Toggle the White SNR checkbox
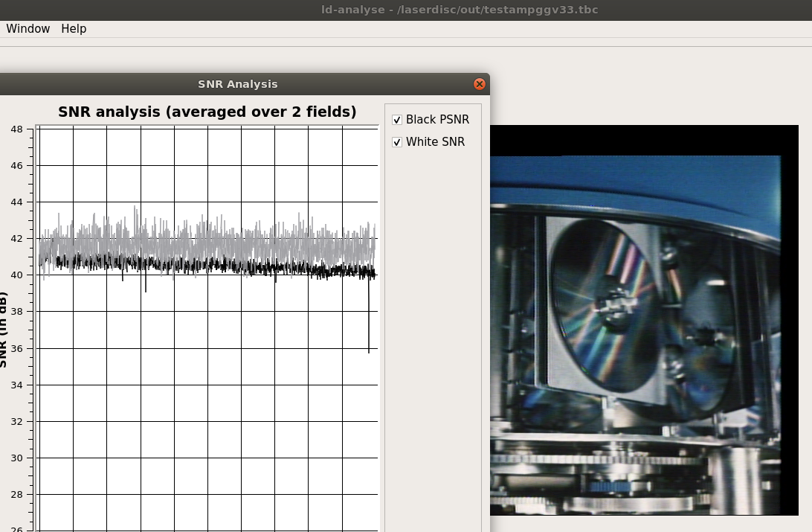The width and height of the screenshot is (812, 532). pyautogui.click(x=397, y=142)
